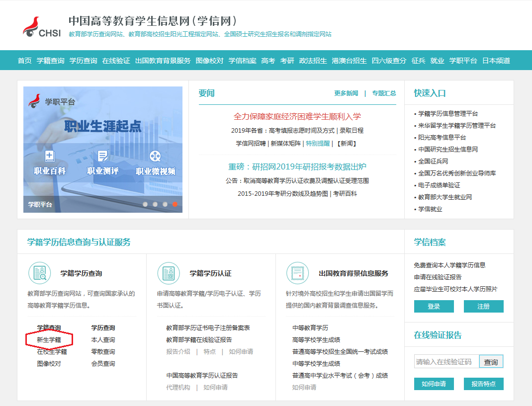The width and height of the screenshot is (532, 406).
Task: Open the 职业百科 icon in the banner
Action: tap(50, 156)
